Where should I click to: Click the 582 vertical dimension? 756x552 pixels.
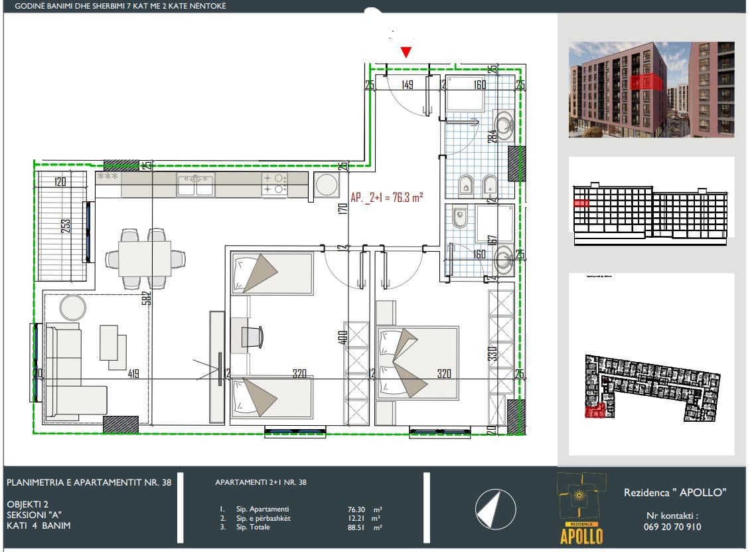click(x=147, y=298)
